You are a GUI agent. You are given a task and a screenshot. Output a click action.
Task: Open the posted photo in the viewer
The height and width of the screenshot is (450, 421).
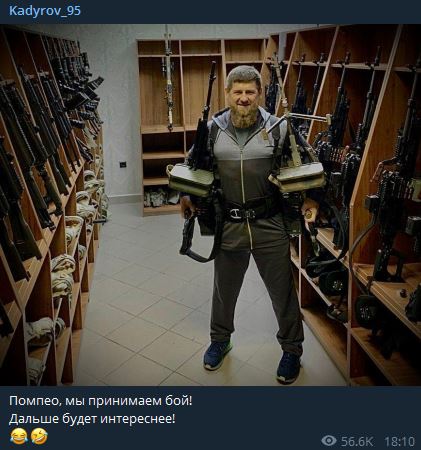coord(210,205)
